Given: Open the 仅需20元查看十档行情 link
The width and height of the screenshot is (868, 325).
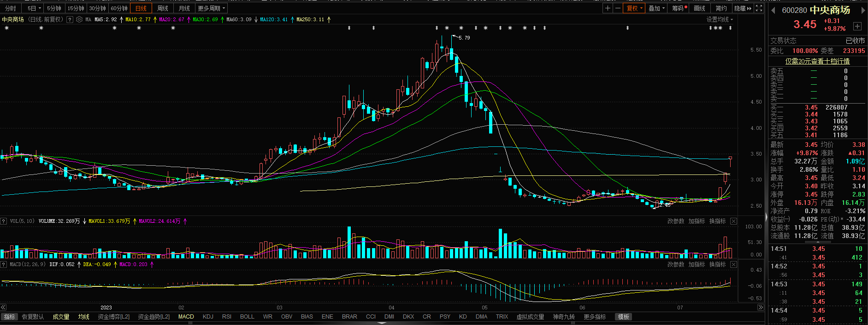Looking at the screenshot, I should point(817,61).
